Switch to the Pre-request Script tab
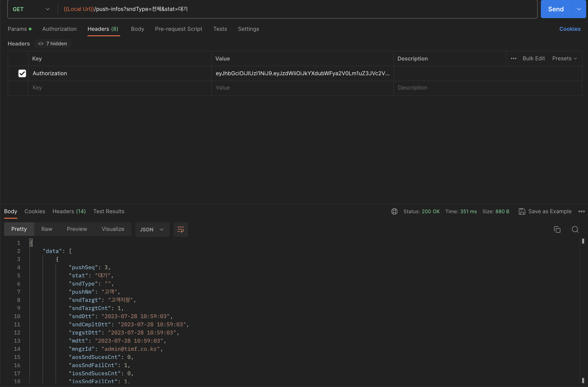 (178, 29)
